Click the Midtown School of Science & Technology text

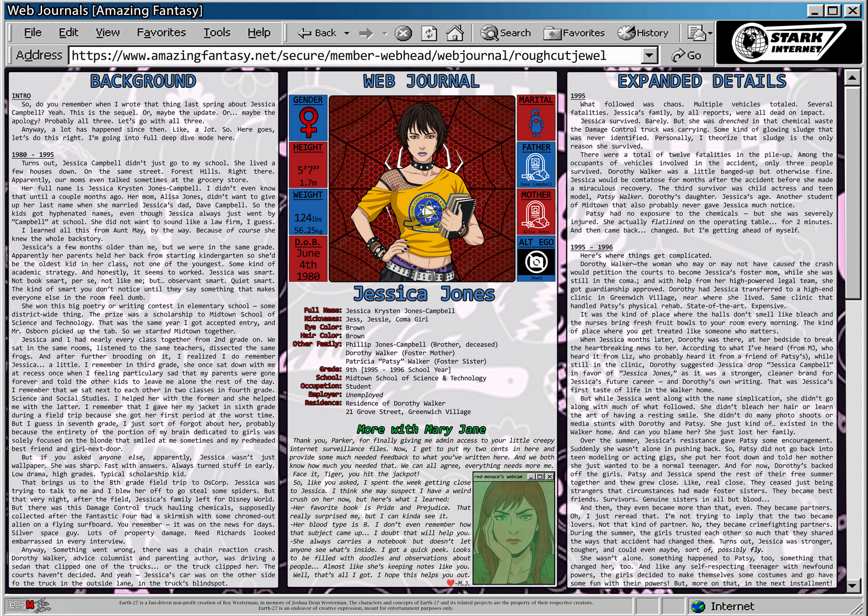point(416,378)
